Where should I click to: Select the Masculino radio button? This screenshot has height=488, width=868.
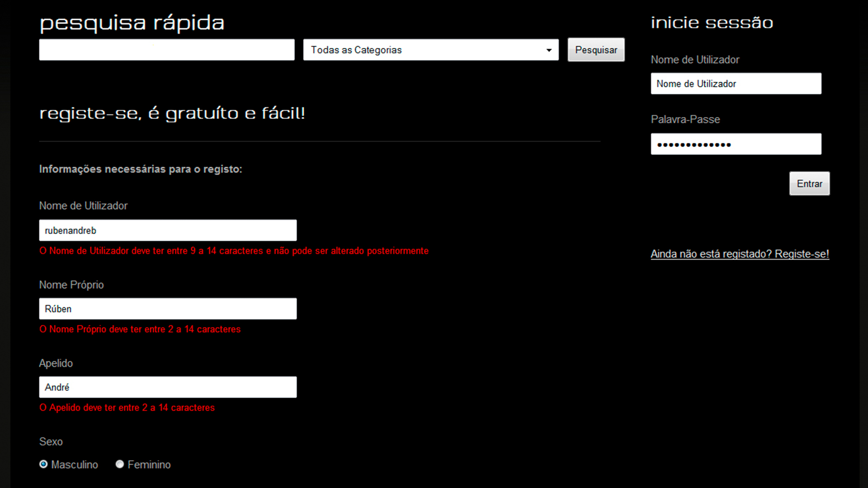pos(43,464)
